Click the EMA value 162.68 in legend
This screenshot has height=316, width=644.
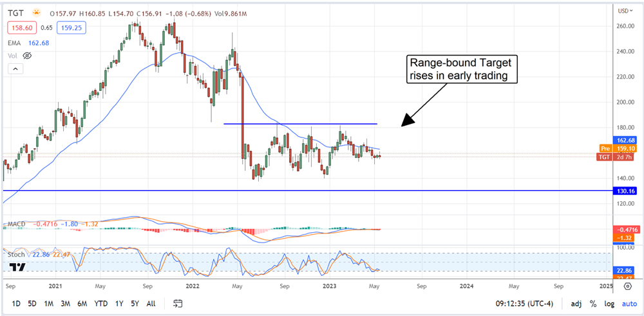[x=39, y=43]
